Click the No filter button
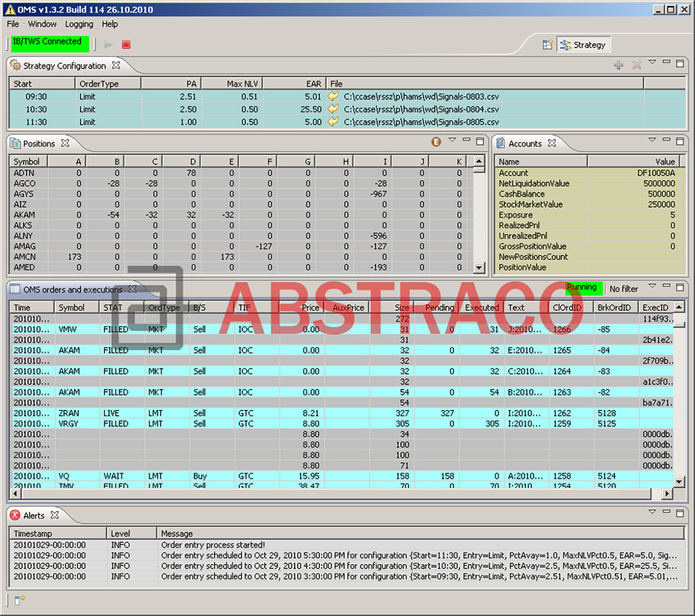The image size is (695, 616). tap(623, 289)
